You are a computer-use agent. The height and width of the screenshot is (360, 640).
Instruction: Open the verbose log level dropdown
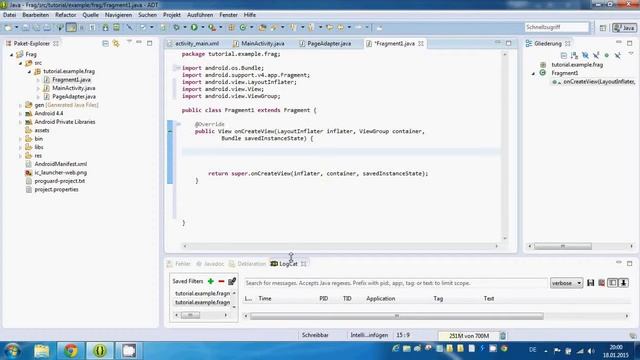click(566, 283)
